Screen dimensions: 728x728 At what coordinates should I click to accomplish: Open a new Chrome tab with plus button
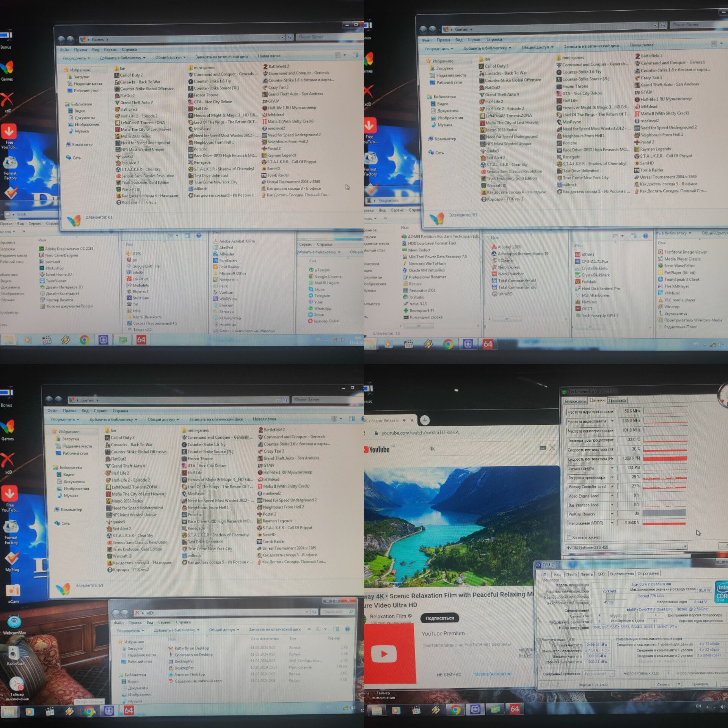click(x=425, y=420)
